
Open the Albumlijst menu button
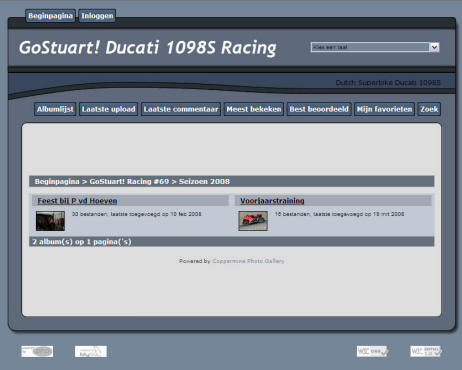[55, 109]
